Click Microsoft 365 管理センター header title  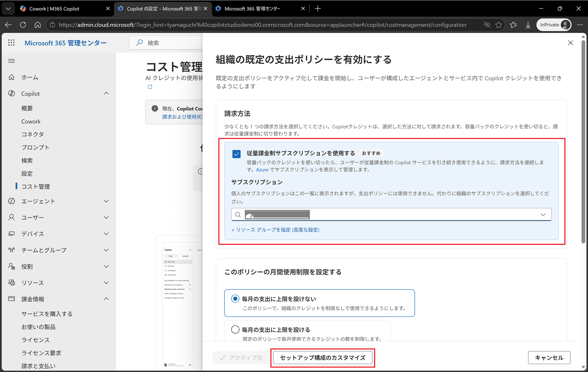(65, 43)
